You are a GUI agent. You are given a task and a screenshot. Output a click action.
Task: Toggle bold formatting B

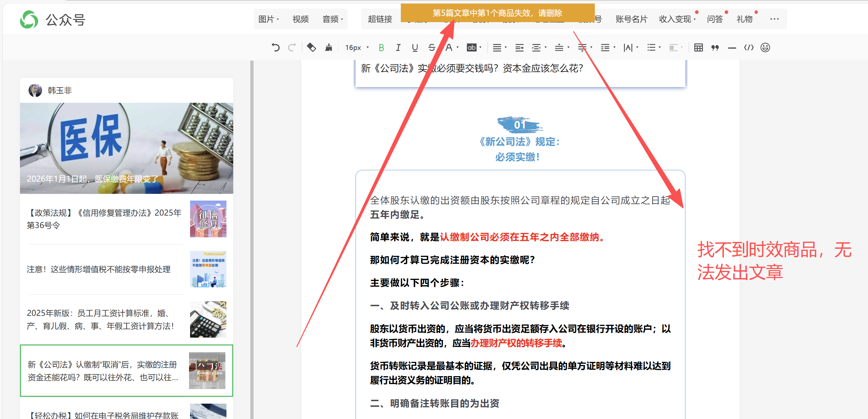pos(381,47)
